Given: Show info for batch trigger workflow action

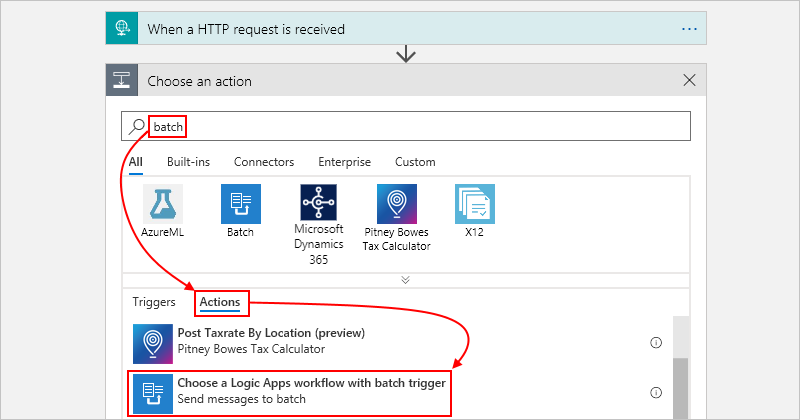Looking at the screenshot, I should [656, 392].
